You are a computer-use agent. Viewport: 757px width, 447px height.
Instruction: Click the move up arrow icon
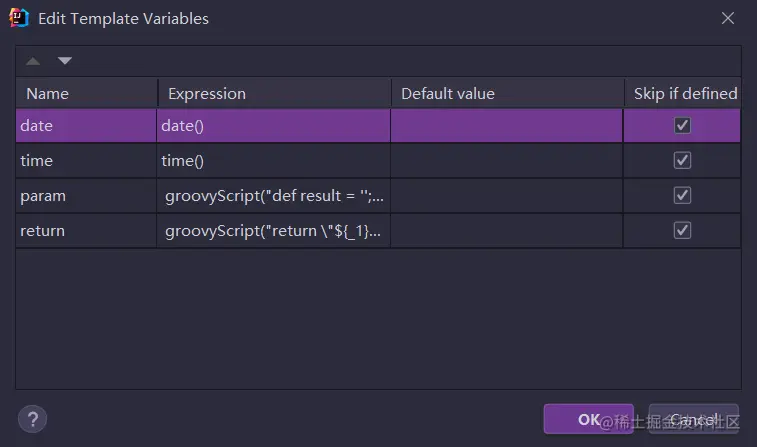click(x=33, y=61)
